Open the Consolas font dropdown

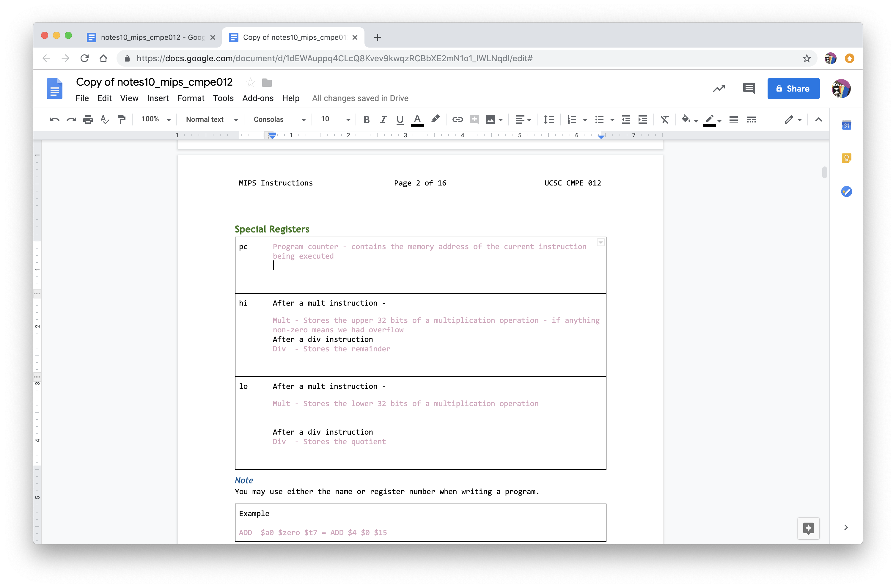pos(278,119)
